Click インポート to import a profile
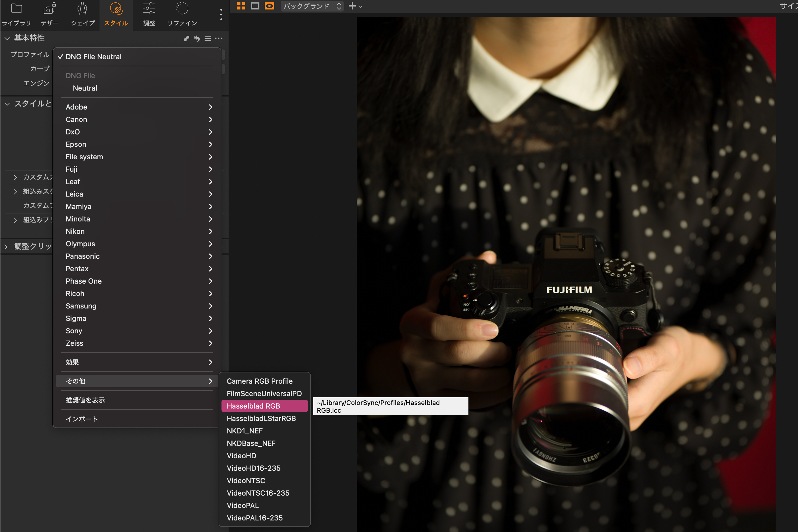 pyautogui.click(x=137, y=420)
